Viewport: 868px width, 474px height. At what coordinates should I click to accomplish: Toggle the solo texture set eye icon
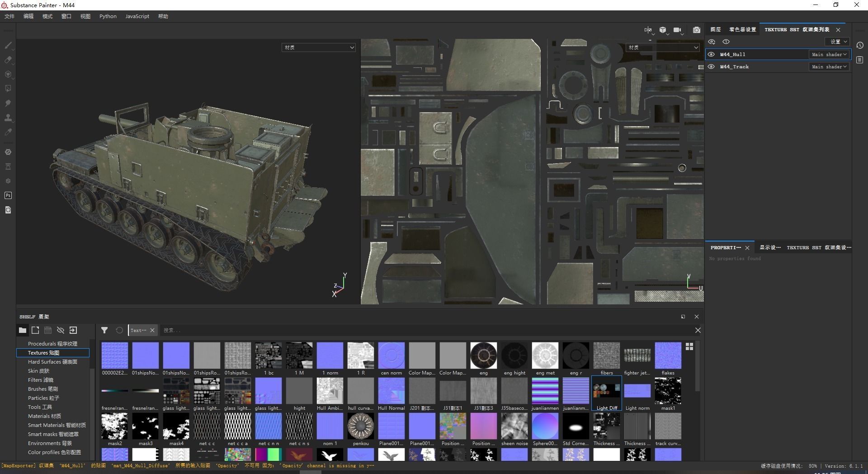click(x=726, y=42)
